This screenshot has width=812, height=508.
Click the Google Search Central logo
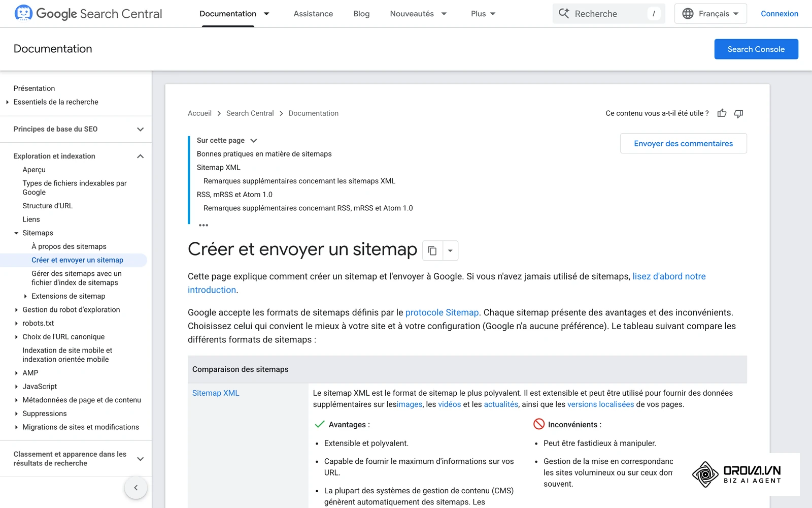88,14
